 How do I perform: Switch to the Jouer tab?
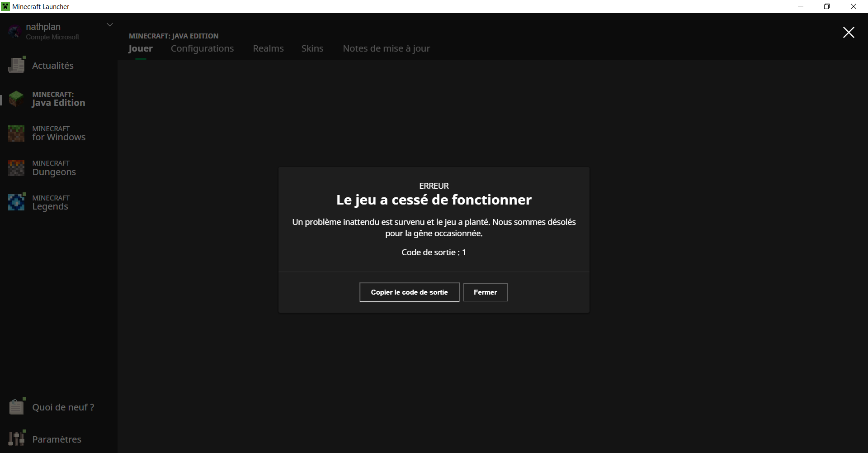click(x=141, y=48)
